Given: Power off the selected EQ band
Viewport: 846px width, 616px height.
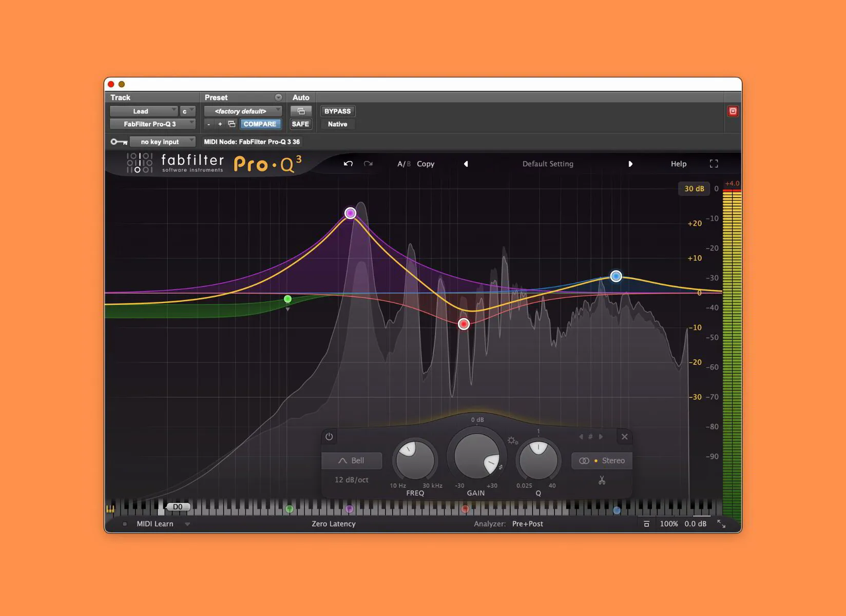Looking at the screenshot, I should tap(329, 436).
